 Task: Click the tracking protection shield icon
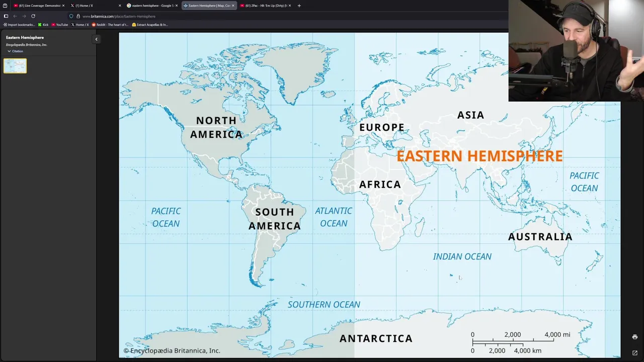[x=71, y=16]
